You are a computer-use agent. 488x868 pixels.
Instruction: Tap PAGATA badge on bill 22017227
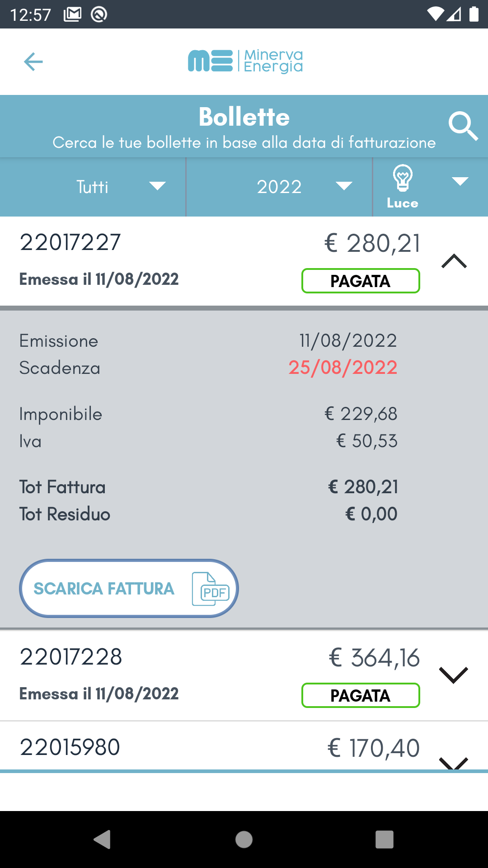pos(361,281)
